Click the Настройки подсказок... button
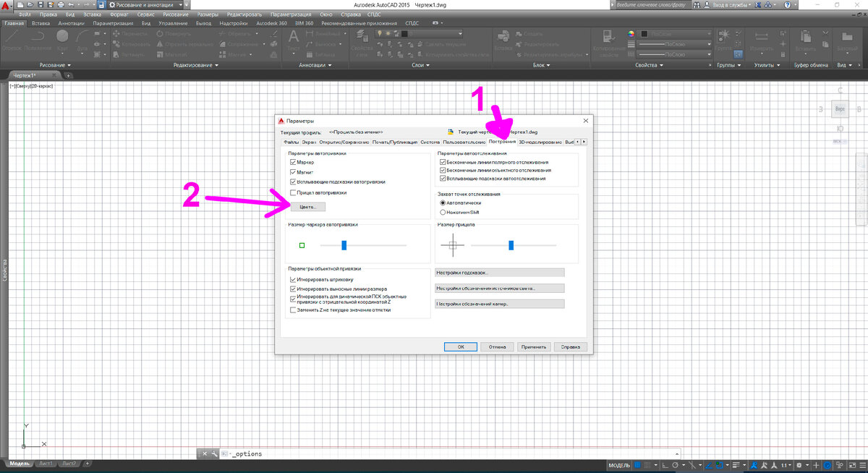The width and height of the screenshot is (868, 473). point(498,273)
